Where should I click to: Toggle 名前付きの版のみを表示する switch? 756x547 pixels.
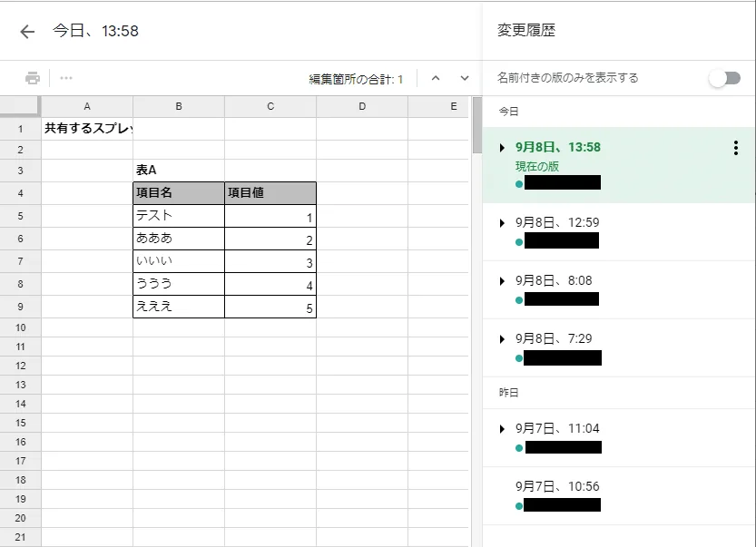pos(724,78)
